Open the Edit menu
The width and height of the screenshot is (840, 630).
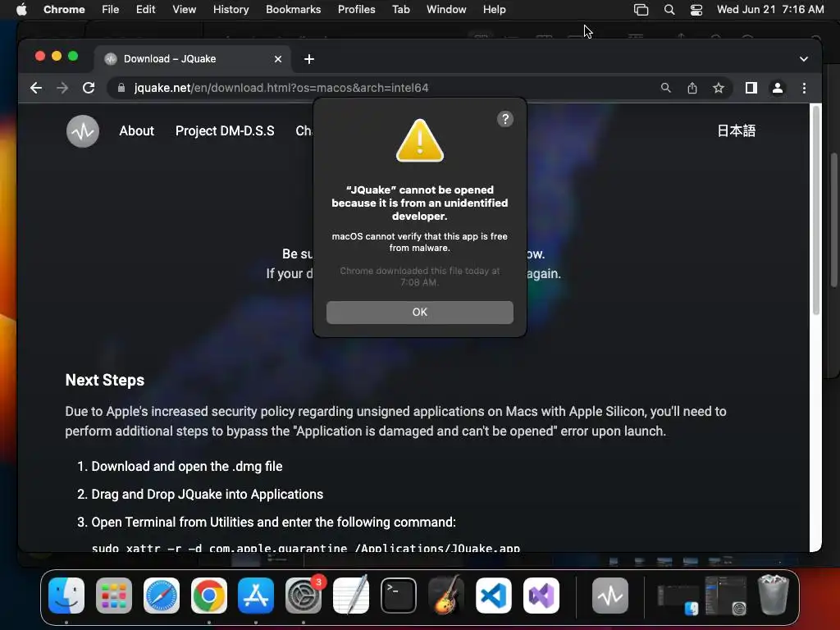tap(146, 10)
